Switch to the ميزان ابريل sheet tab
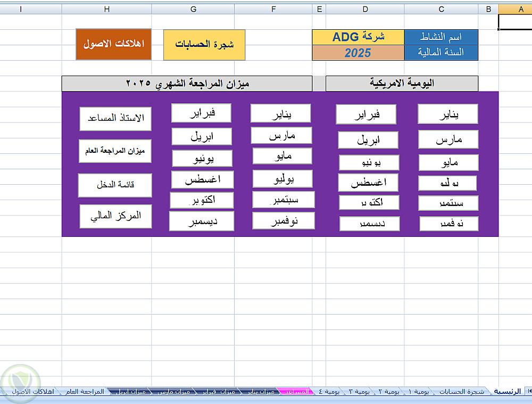 point(131,391)
